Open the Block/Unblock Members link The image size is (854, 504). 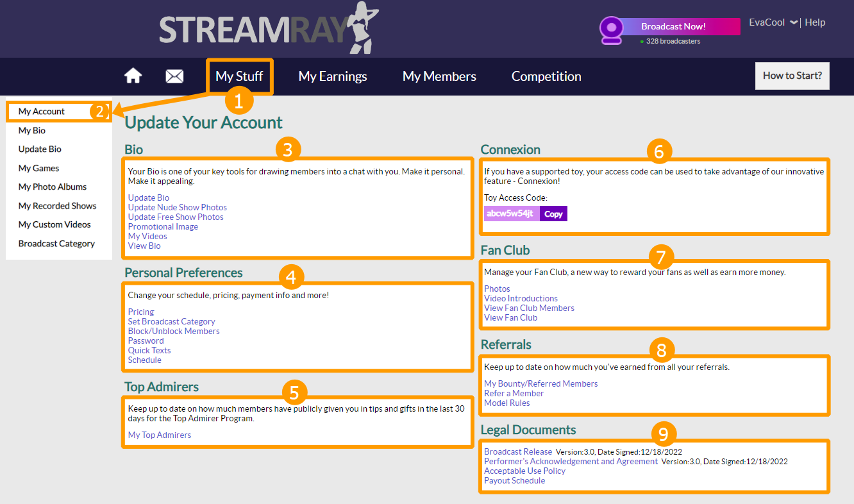[174, 331]
